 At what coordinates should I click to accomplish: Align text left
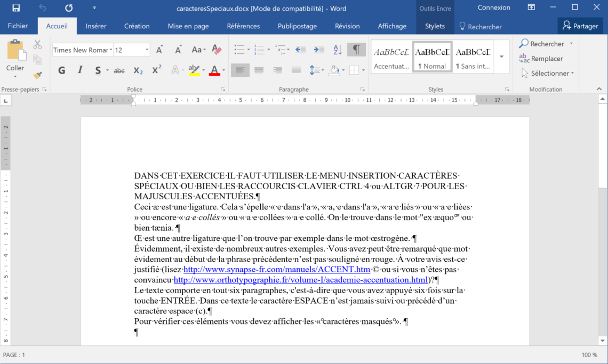pos(240,70)
